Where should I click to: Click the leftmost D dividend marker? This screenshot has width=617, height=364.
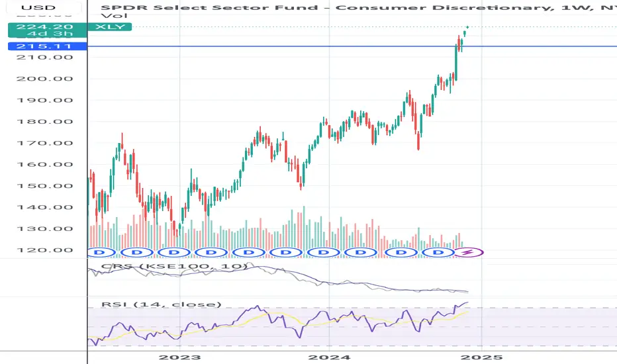click(x=101, y=252)
